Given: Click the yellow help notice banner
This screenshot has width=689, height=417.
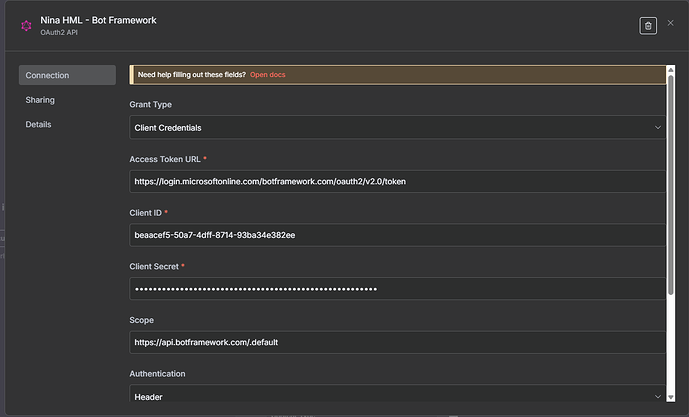Looking at the screenshot, I should (450, 75).
